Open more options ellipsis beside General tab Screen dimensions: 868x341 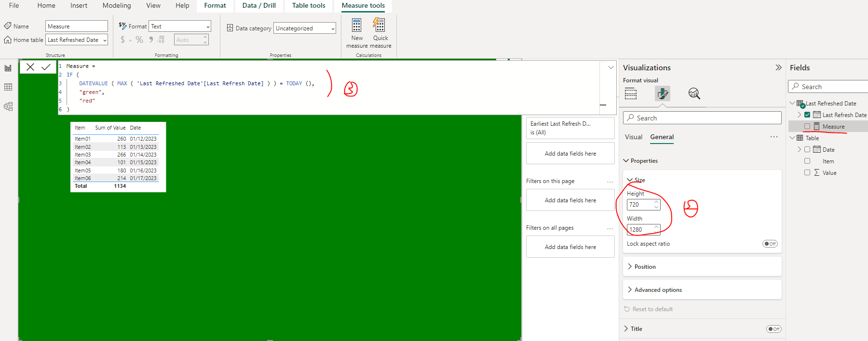774,137
